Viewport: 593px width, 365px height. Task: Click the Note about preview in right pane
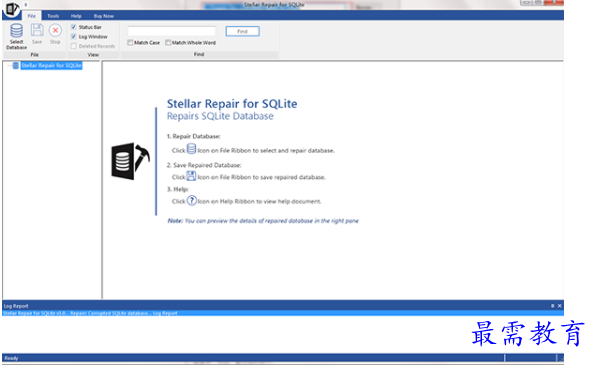click(263, 221)
